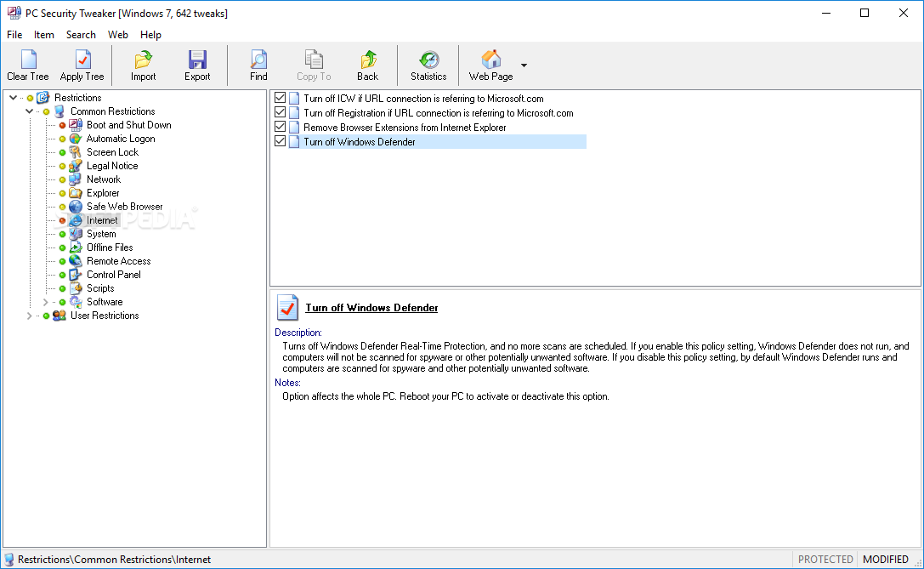This screenshot has width=924, height=569.
Task: Click the MODIFIED status bar indicator
Action: click(x=885, y=559)
